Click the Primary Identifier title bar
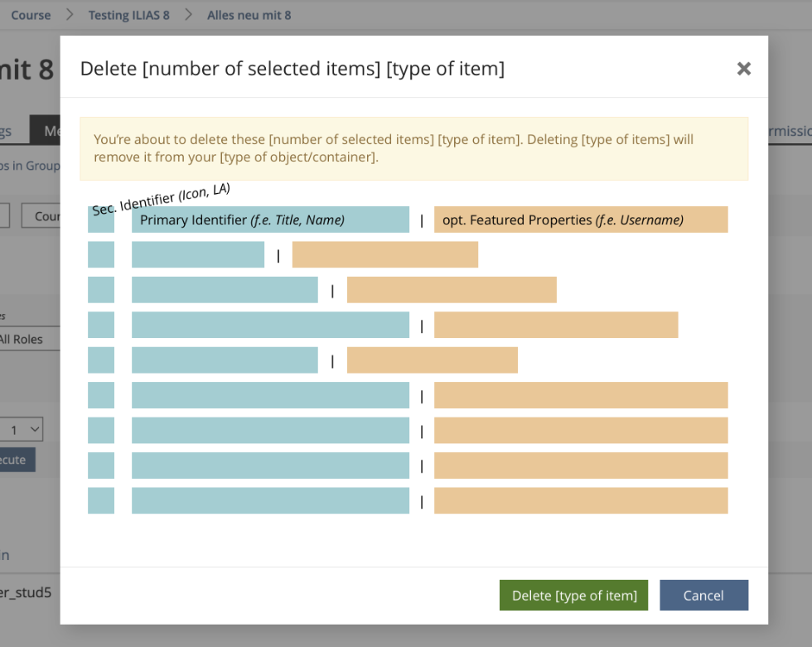The height and width of the screenshot is (647, 812). point(270,220)
